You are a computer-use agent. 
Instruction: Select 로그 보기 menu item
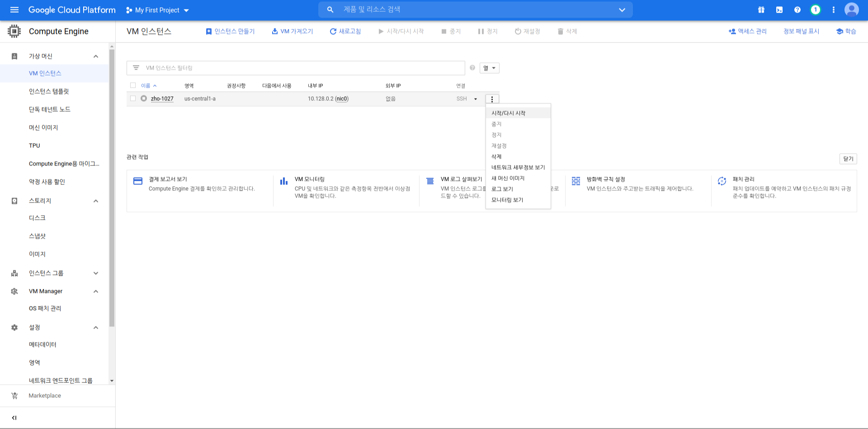tap(518, 189)
